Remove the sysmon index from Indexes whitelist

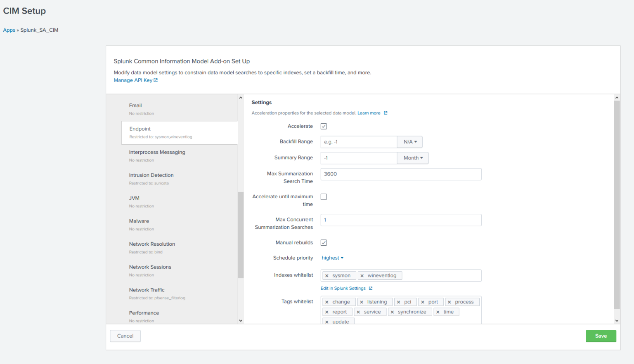[x=326, y=275]
